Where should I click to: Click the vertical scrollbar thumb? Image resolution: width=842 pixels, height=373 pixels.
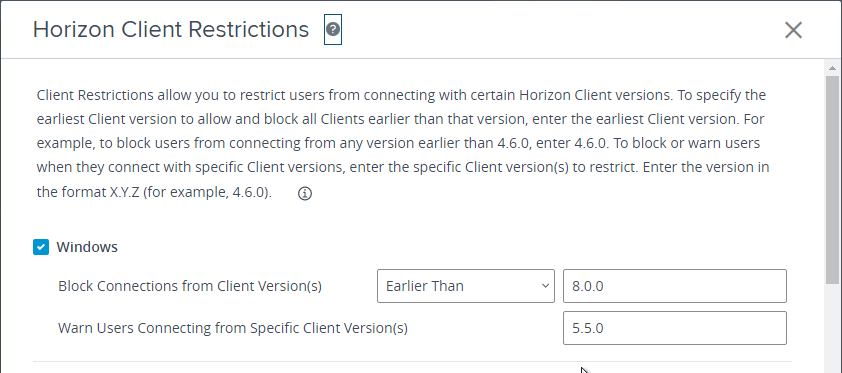(832, 179)
